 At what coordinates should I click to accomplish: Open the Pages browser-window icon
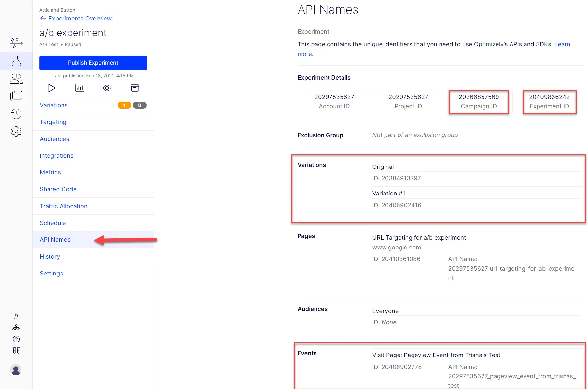(16, 96)
